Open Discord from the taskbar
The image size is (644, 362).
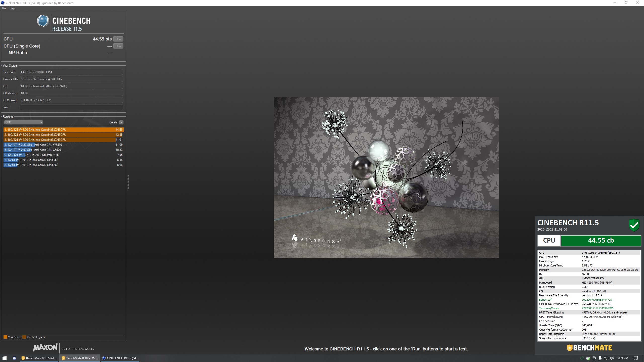pos(14,358)
